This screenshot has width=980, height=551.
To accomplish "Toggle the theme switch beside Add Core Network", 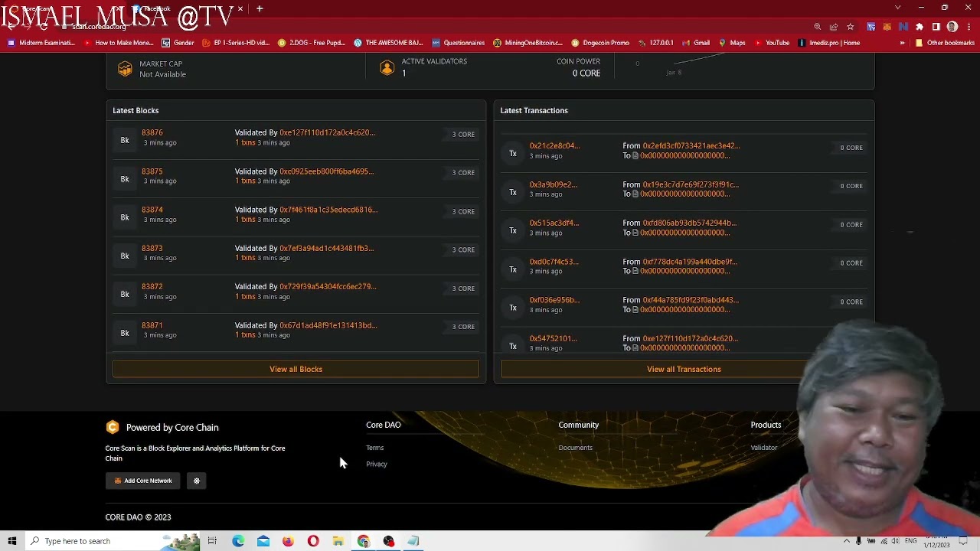I will 197,481.
